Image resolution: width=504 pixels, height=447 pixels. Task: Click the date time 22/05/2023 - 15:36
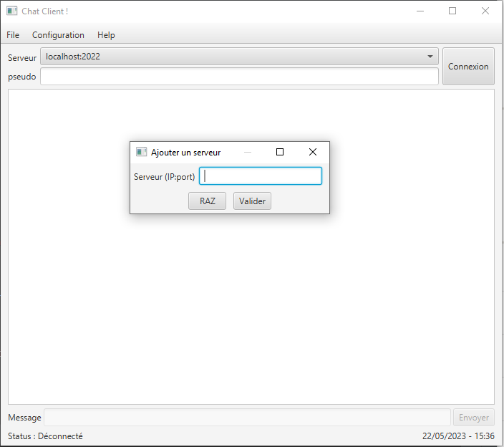pos(458,436)
